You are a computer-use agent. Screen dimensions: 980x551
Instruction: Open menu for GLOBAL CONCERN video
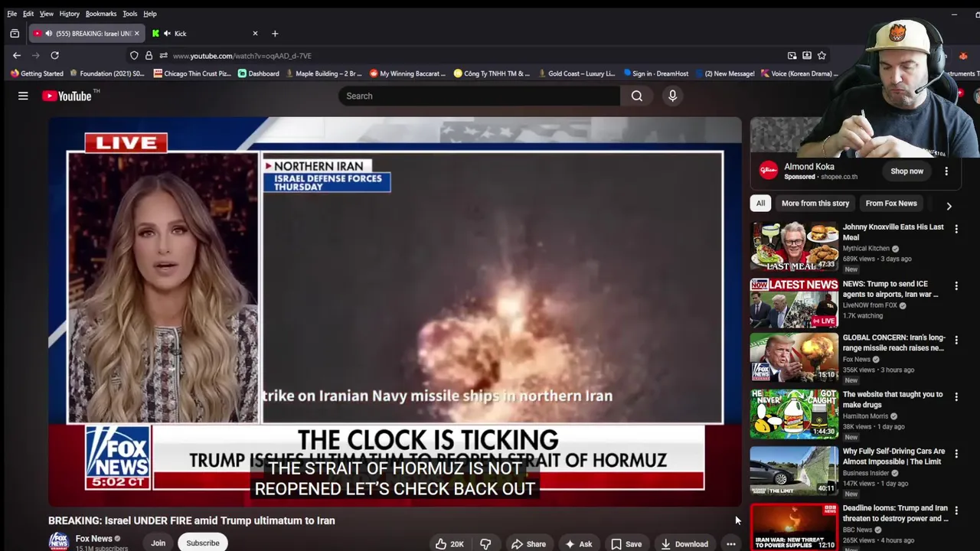[x=956, y=340]
